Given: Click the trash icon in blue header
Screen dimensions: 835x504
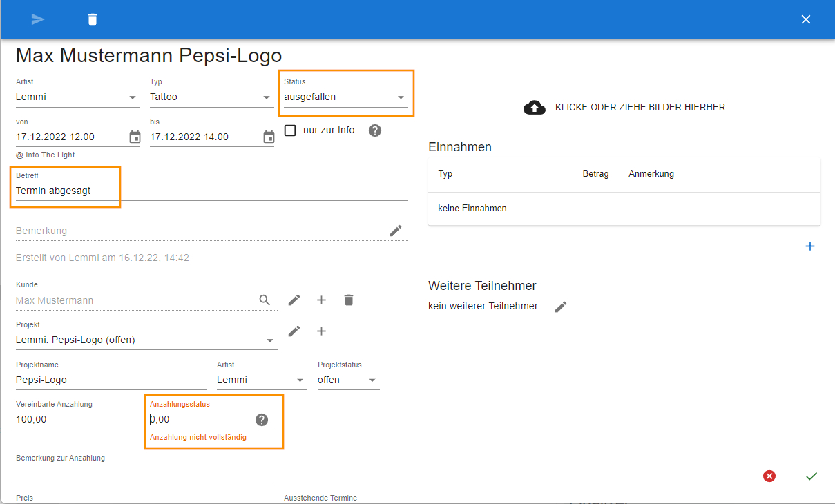Looking at the screenshot, I should [x=93, y=19].
